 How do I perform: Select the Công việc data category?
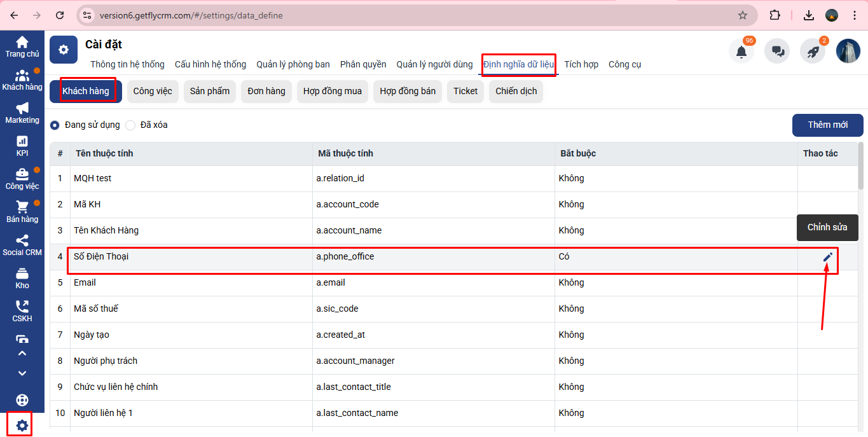(x=153, y=91)
